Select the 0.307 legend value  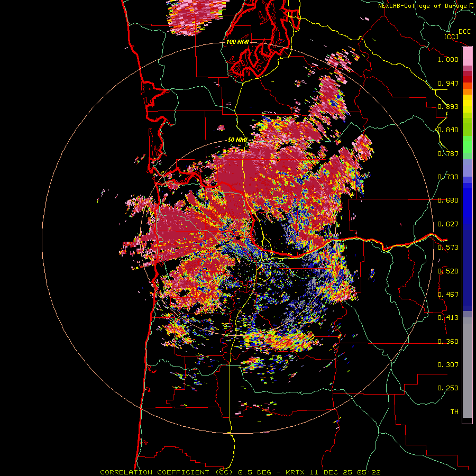pyautogui.click(x=448, y=365)
